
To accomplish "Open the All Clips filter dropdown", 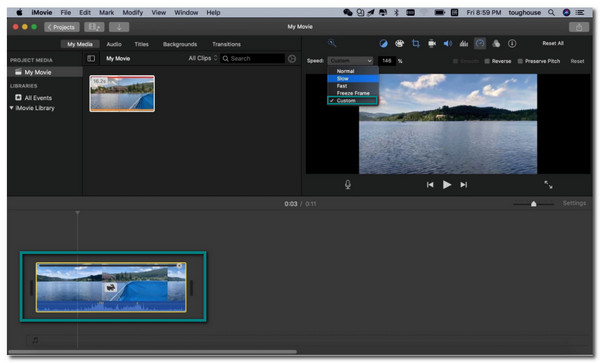I will coord(203,58).
